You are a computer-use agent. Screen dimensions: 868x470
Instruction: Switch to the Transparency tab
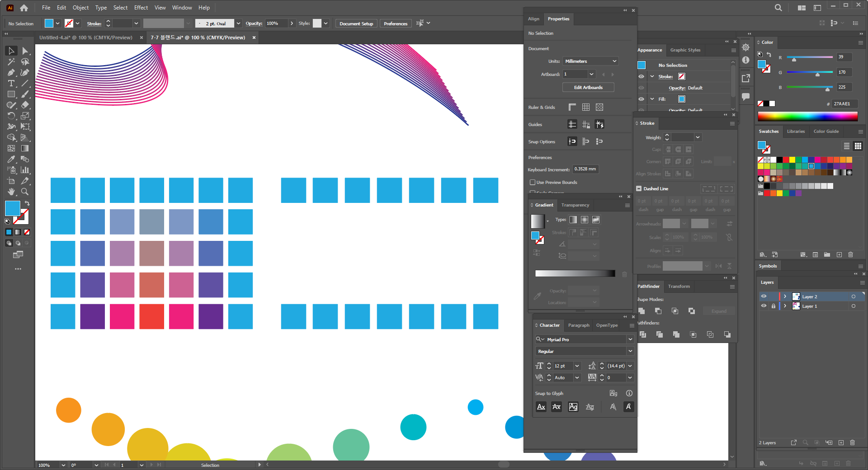click(x=575, y=205)
